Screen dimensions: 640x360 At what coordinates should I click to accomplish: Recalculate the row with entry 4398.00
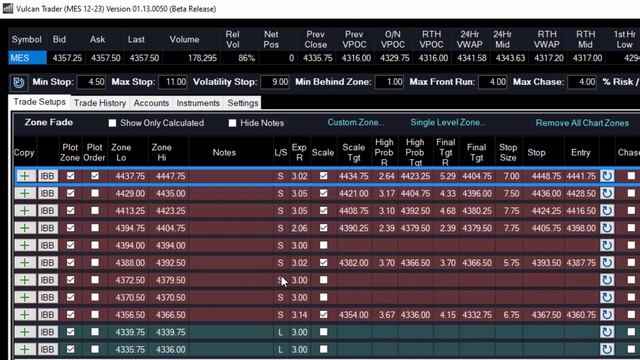pyautogui.click(x=607, y=228)
